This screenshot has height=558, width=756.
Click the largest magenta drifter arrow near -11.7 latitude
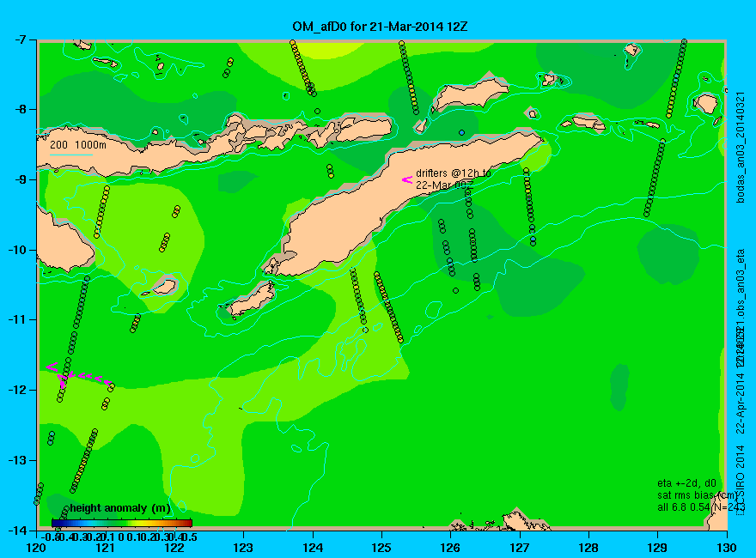[52, 367]
